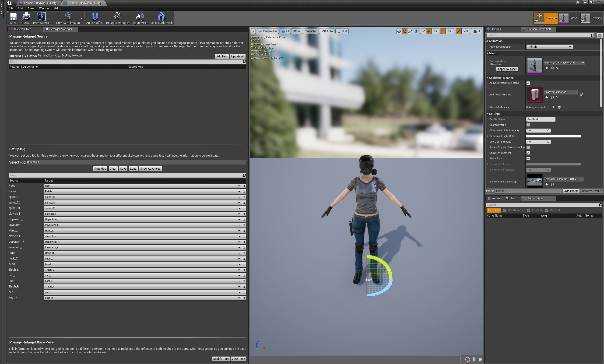Switch to the Skeleton Tree tab
The height and width of the screenshot is (364, 604).
23,29
